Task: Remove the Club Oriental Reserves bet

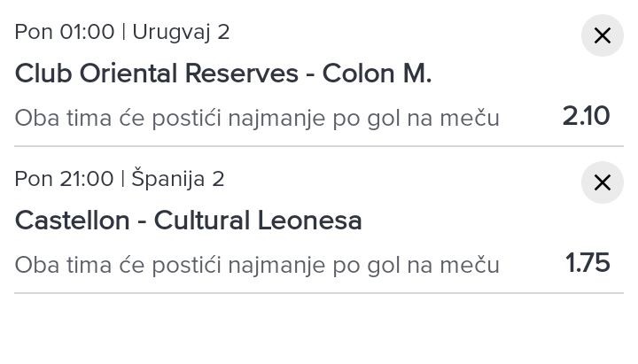Action: [603, 36]
